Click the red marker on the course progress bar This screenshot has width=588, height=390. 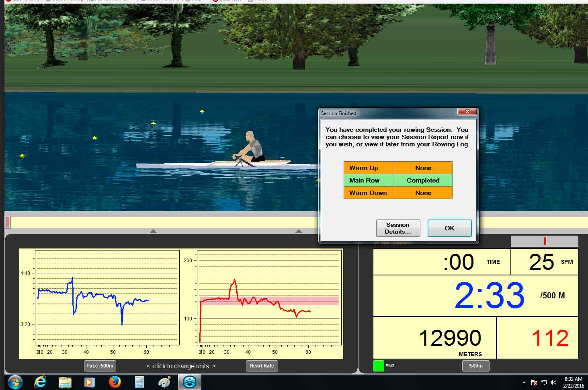pos(8,222)
